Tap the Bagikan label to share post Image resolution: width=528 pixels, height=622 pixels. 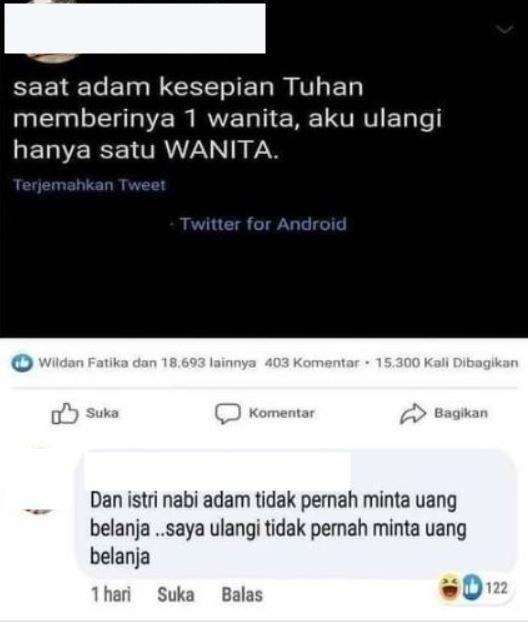coord(461,413)
